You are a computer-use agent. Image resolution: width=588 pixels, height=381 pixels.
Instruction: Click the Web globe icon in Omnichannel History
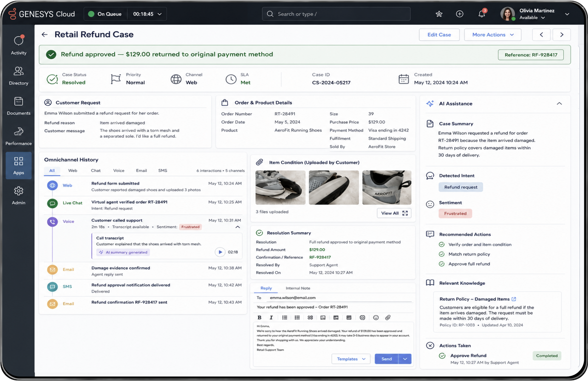[52, 185]
